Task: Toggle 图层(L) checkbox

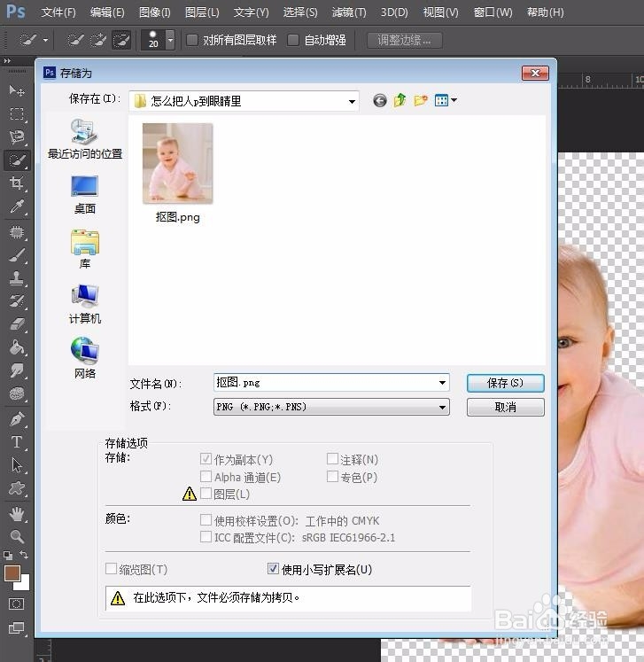Action: 206,494
